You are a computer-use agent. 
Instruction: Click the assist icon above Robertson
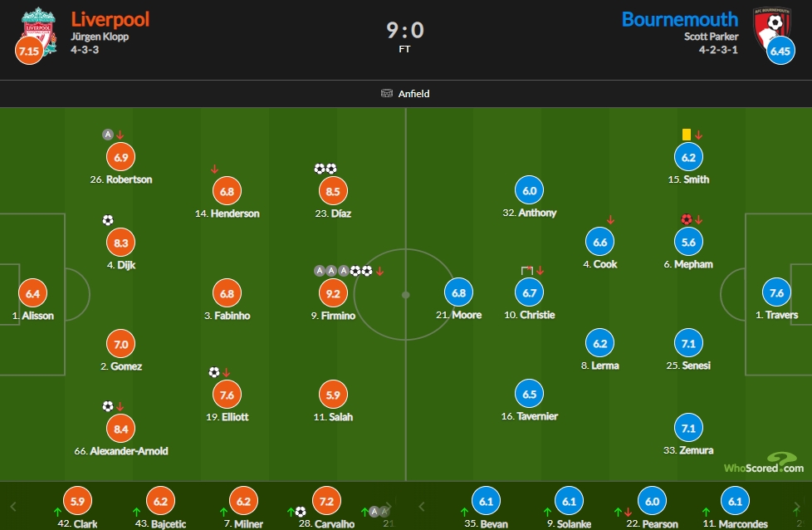(107, 134)
